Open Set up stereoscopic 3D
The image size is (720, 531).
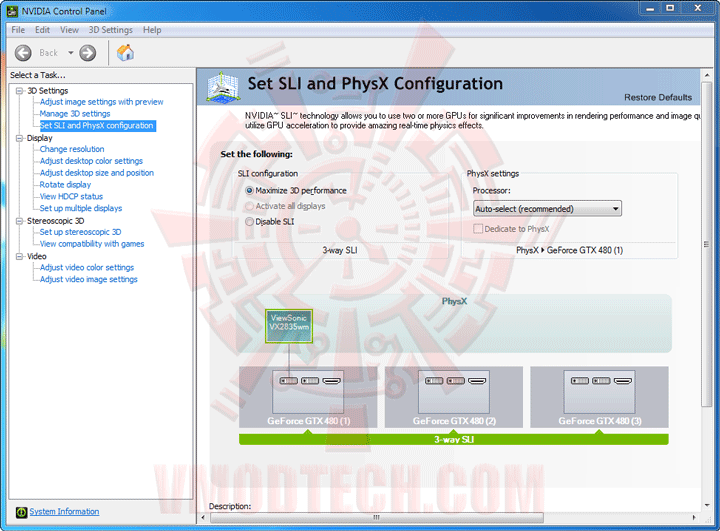coord(80,232)
